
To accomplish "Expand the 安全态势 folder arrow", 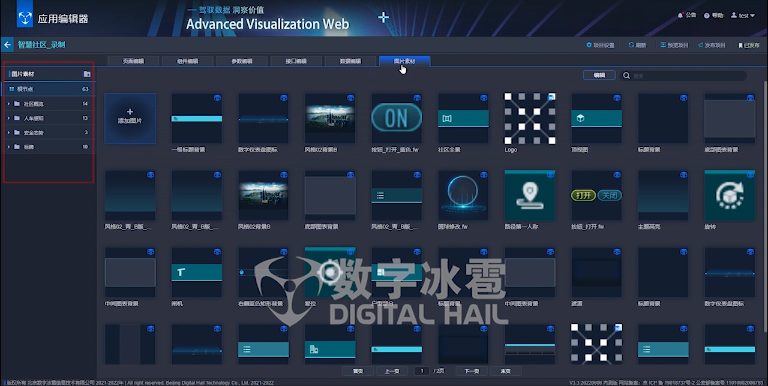I will (9, 132).
